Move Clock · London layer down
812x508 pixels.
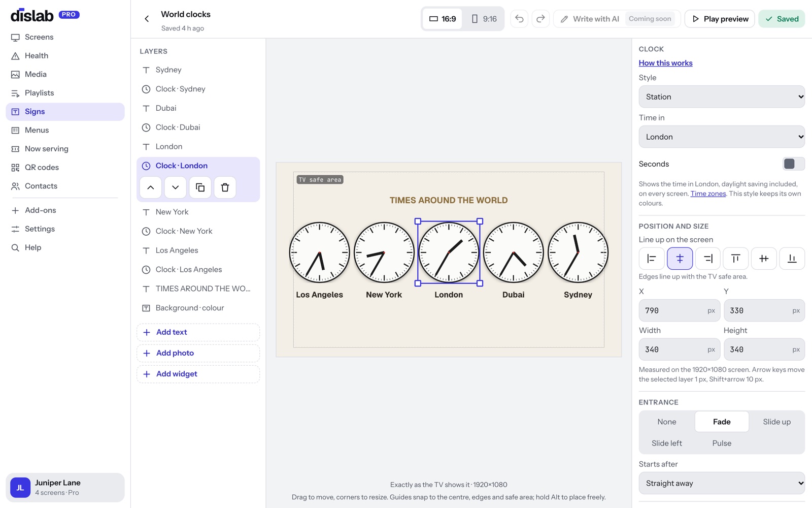pyautogui.click(x=175, y=187)
